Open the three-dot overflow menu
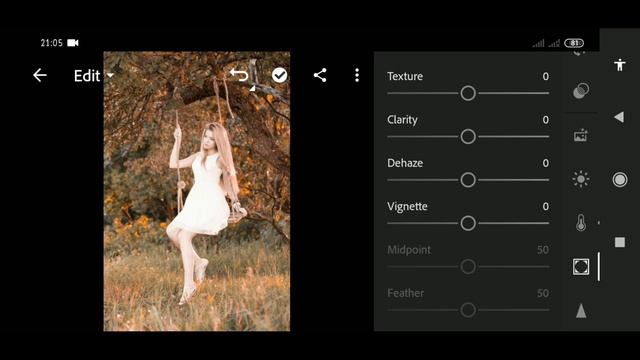Viewport: 640px width, 360px height. pyautogui.click(x=357, y=75)
